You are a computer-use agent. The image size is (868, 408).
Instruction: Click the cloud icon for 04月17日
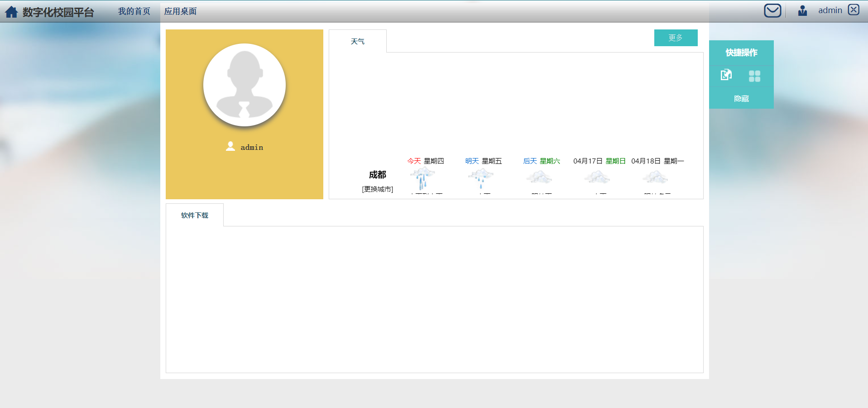click(597, 177)
